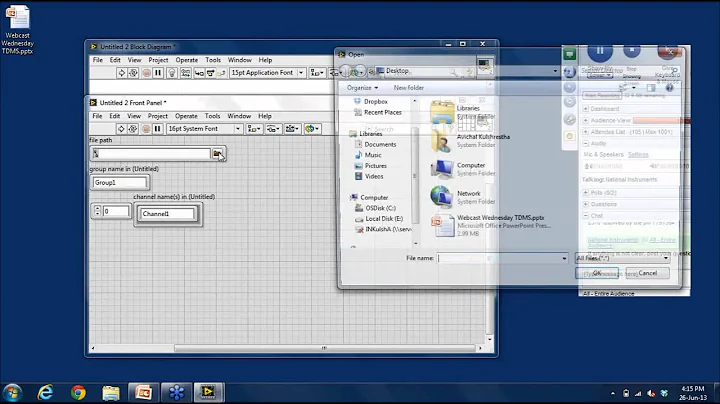The width and height of the screenshot is (720, 404).
Task: Click the Group1 group name field
Action: click(x=119, y=183)
